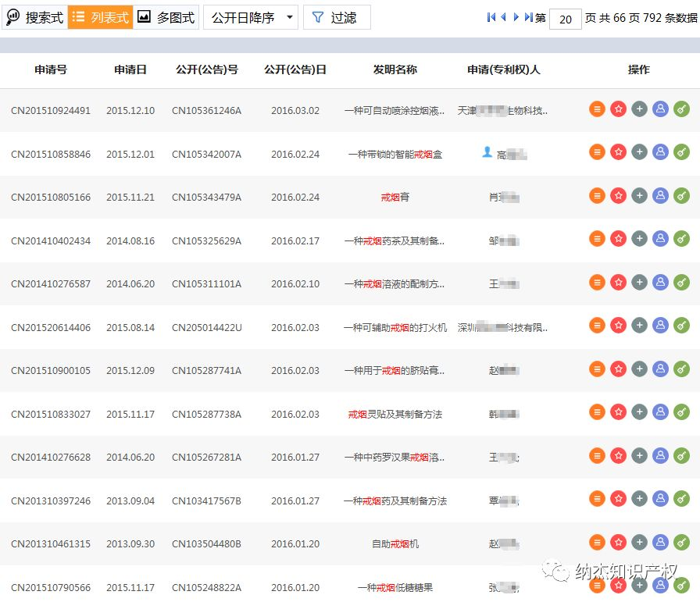The image size is (700, 602).
Task: Click the page number input showing 20
Action: (x=566, y=19)
